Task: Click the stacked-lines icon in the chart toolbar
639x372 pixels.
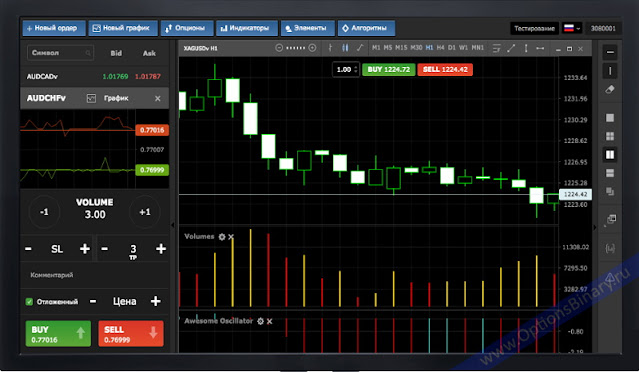Action: (x=496, y=48)
